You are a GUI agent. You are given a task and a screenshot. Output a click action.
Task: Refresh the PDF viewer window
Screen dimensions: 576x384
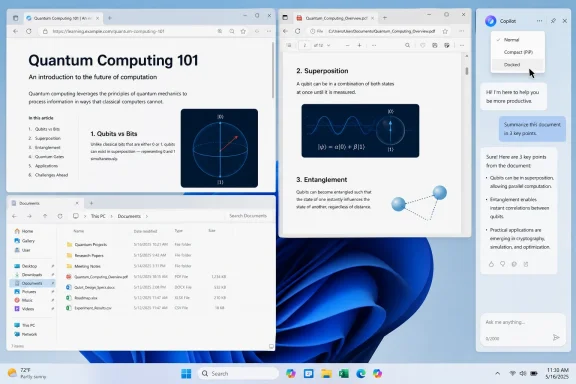(x=298, y=31)
